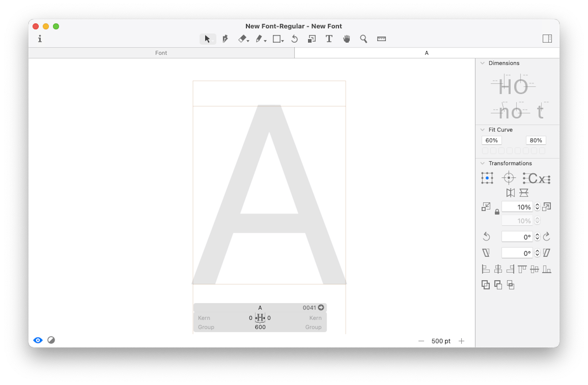The width and height of the screenshot is (588, 385).
Task: Select the Erase tool
Action: pyautogui.click(x=242, y=39)
